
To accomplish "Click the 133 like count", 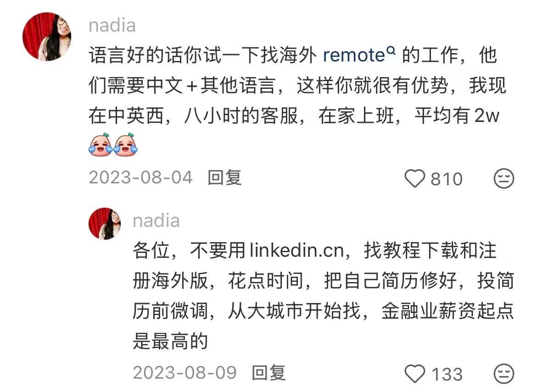I will (447, 374).
